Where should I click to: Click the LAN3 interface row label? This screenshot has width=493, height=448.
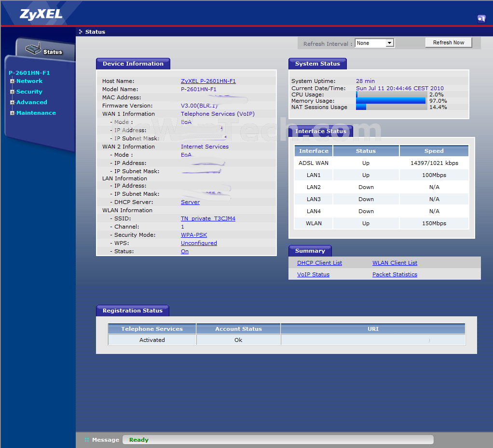[x=314, y=199]
